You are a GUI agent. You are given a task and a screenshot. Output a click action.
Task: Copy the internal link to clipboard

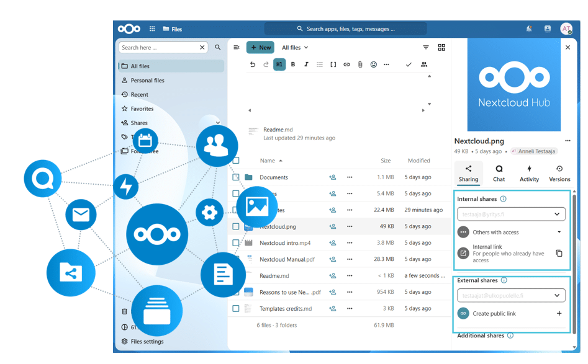[559, 254]
